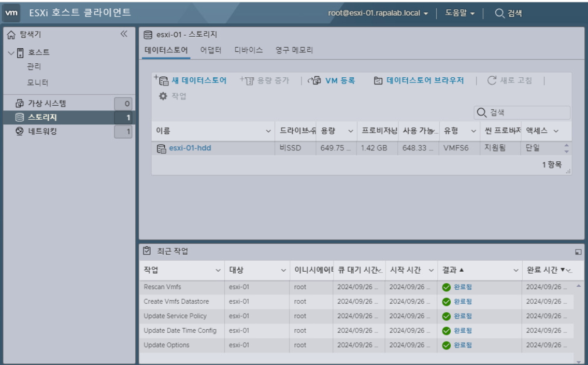Open the 유형 column dropdown arrow
This screenshot has height=365, width=588.
pos(474,131)
